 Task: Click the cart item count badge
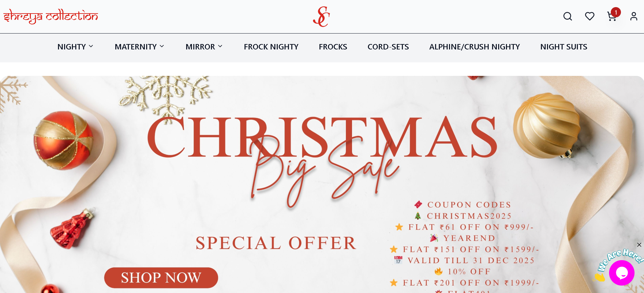pos(616,12)
